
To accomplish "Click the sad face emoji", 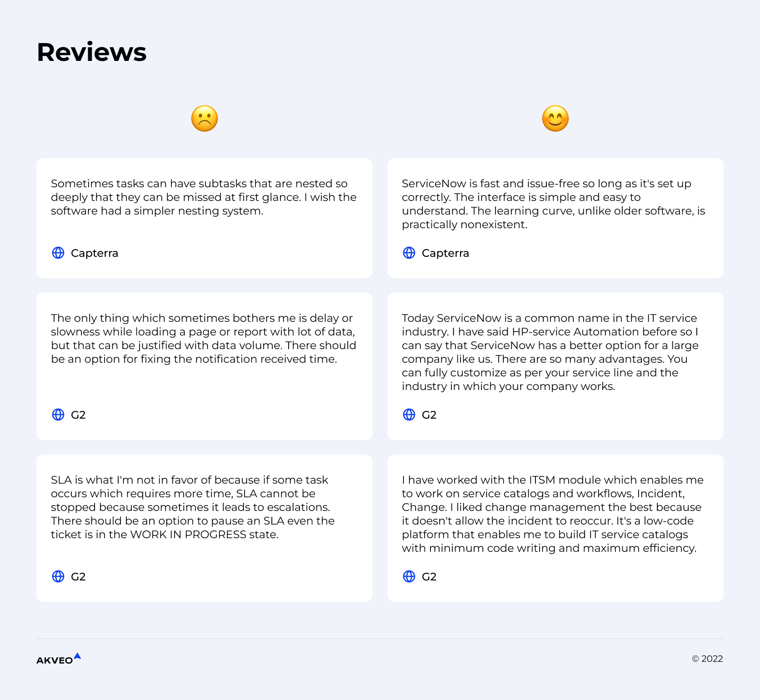I will 205,119.
